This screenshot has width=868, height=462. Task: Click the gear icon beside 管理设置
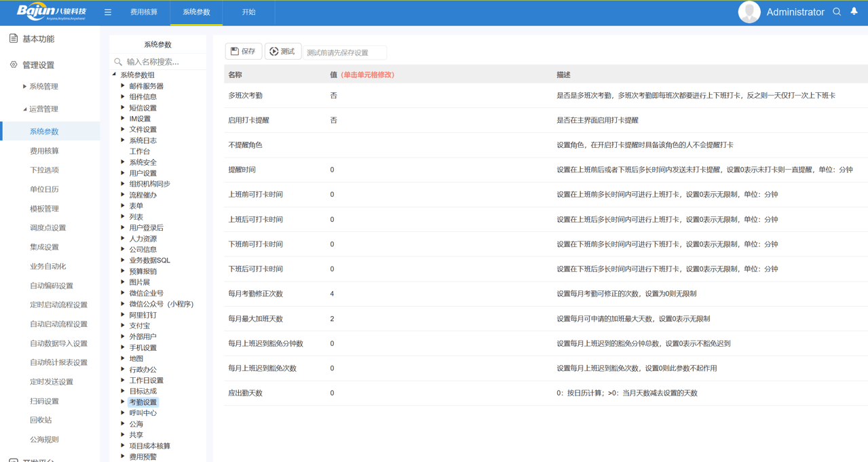click(12, 65)
